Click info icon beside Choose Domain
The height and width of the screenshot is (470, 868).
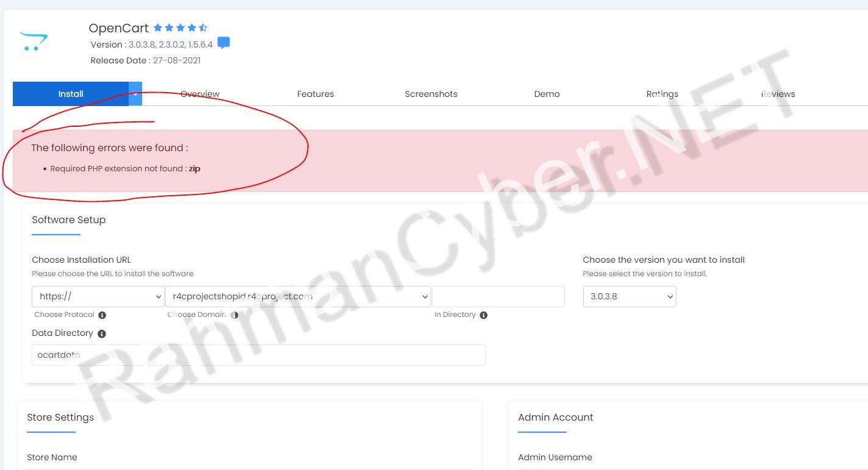[234, 315]
